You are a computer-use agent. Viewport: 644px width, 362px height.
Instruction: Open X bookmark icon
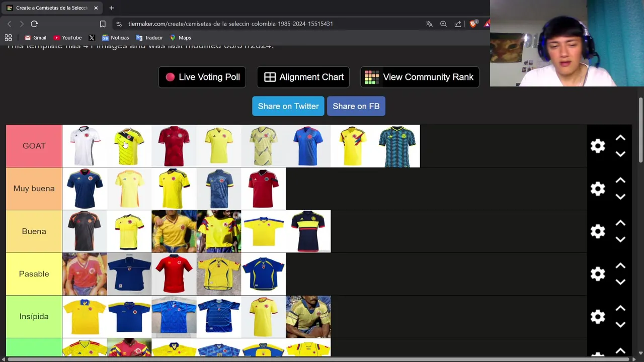click(92, 38)
